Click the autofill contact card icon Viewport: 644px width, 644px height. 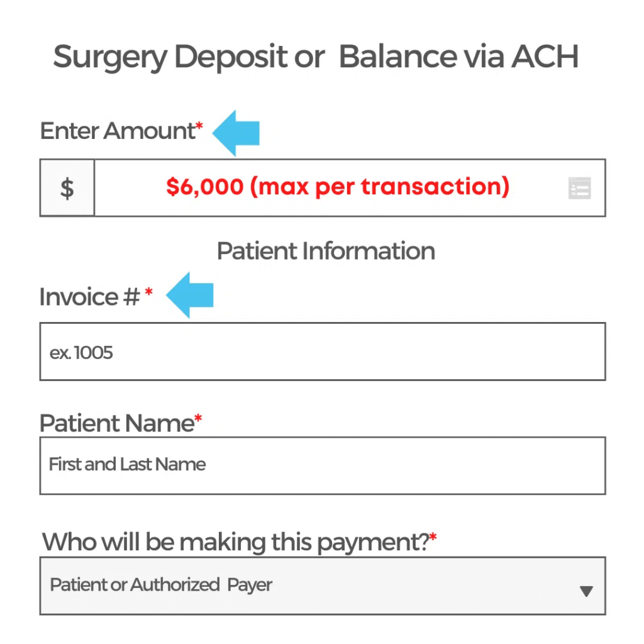tap(579, 188)
